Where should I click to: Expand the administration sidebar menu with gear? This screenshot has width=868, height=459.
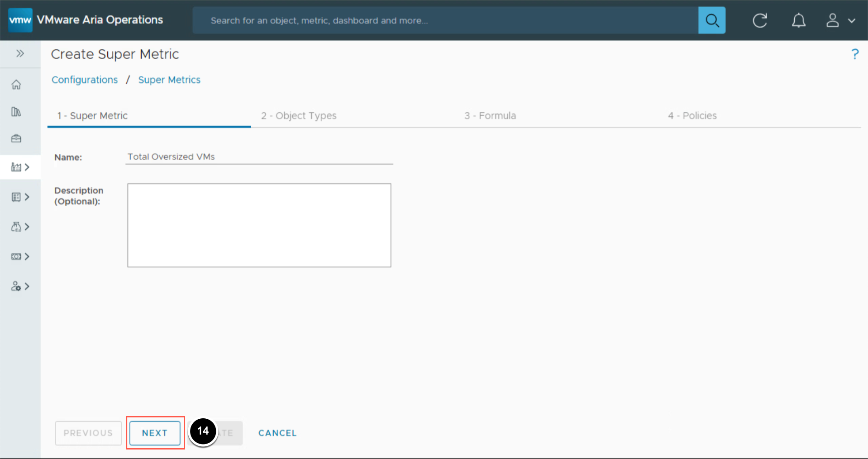click(20, 286)
